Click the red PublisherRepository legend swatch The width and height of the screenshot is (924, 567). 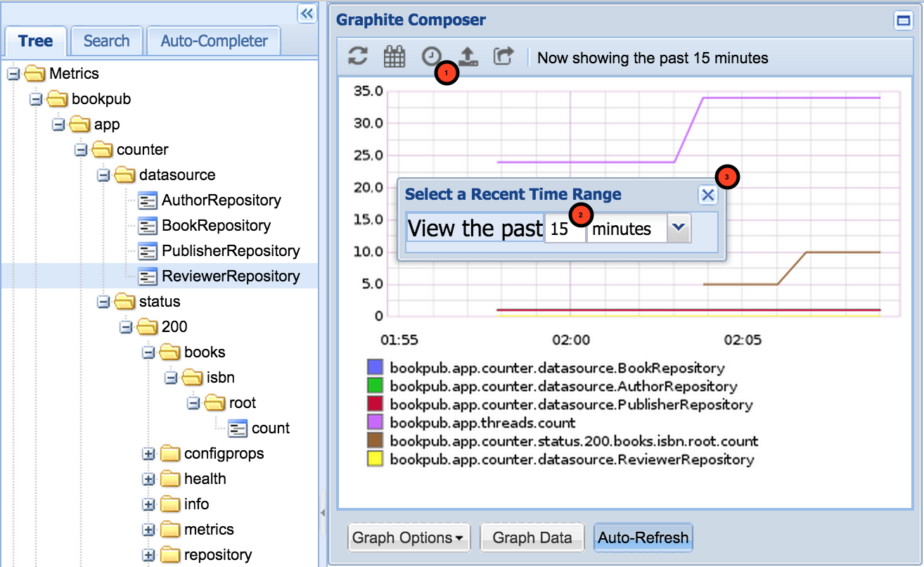[x=375, y=404]
